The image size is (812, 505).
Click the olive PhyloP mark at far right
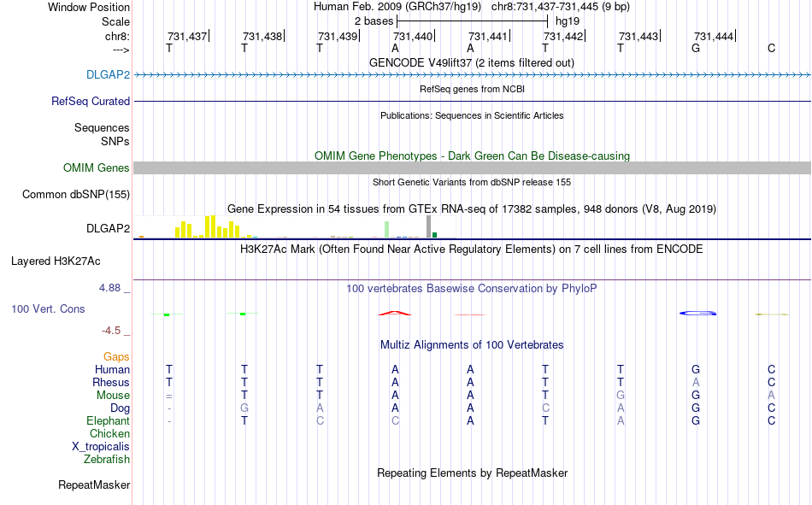pos(772,314)
